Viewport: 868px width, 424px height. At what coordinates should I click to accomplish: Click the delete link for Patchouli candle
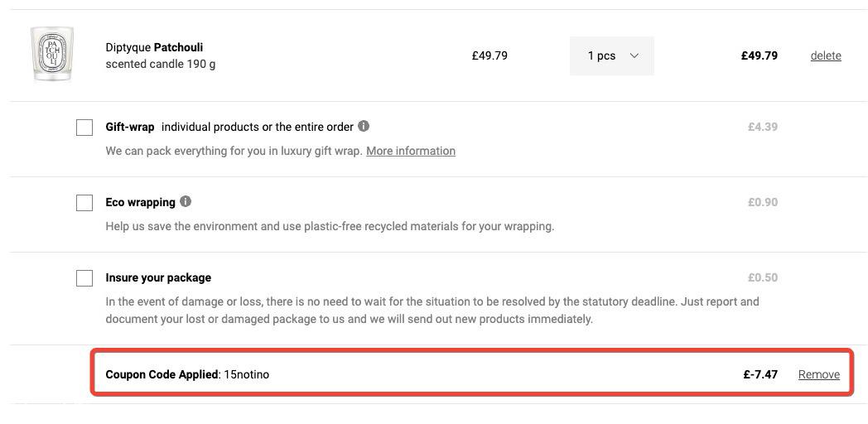point(826,55)
